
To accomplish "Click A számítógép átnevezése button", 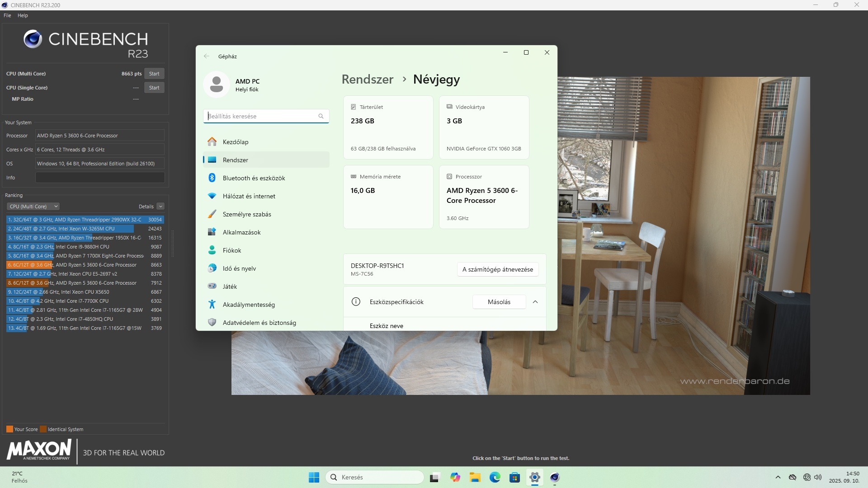I will [x=497, y=269].
